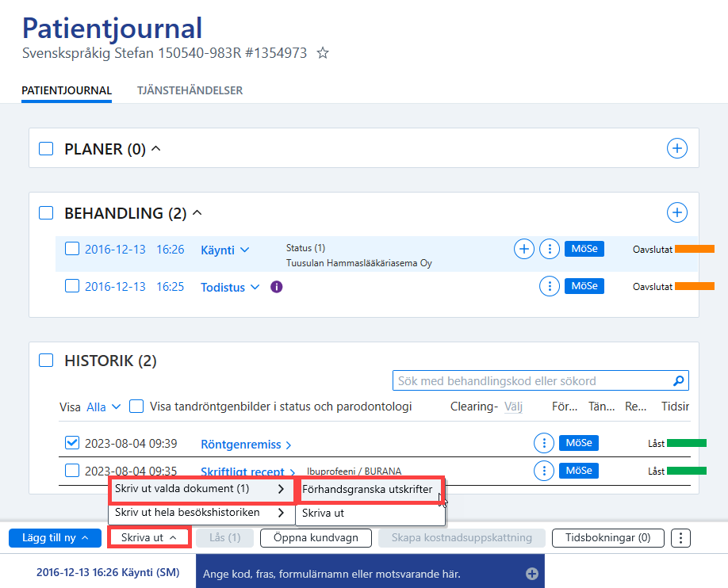Click the search magnifier icon in Historik
This screenshot has width=728, height=588.
[x=678, y=381]
